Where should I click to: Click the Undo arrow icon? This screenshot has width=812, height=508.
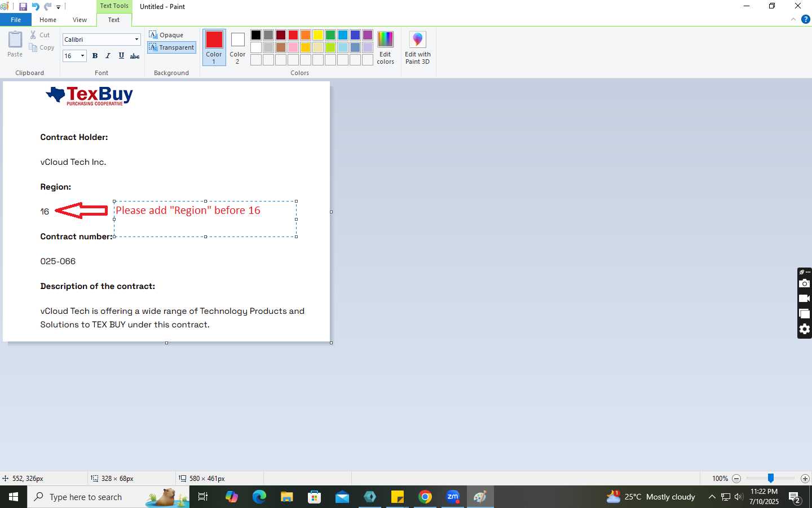tap(36, 7)
